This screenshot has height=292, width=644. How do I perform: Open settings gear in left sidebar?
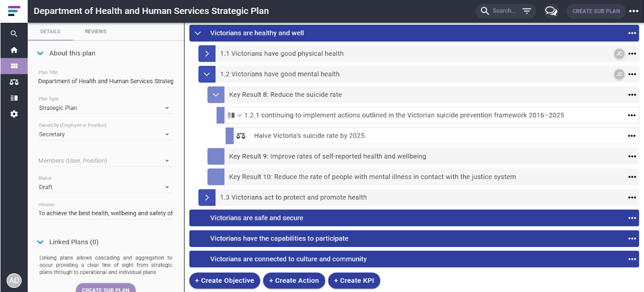(14, 114)
